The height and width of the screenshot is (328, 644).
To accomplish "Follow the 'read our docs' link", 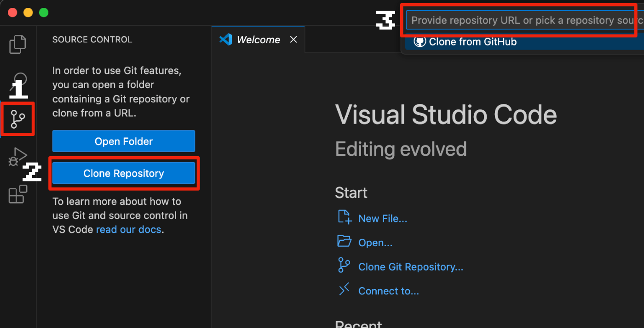I will click(x=129, y=229).
